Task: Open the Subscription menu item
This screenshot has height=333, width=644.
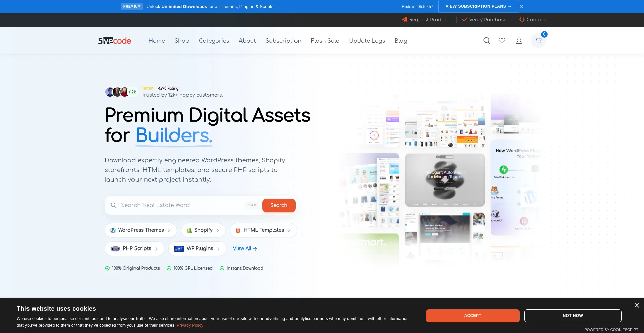Action: click(283, 41)
